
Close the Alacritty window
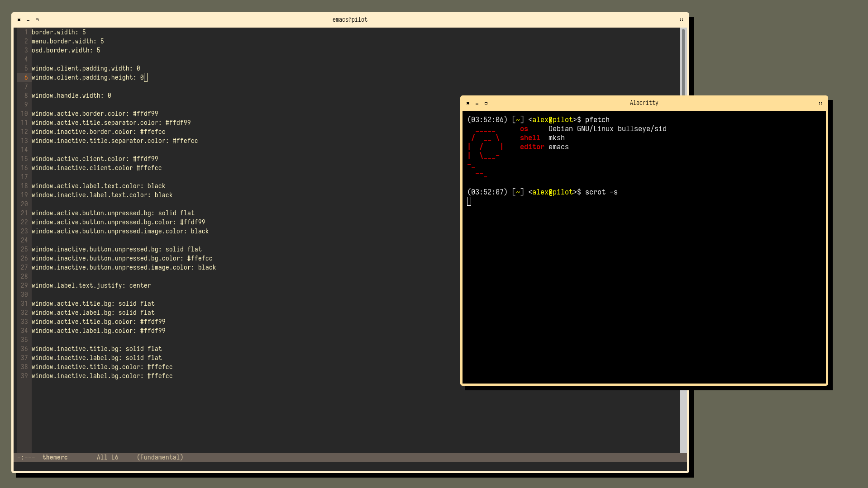pos(468,103)
